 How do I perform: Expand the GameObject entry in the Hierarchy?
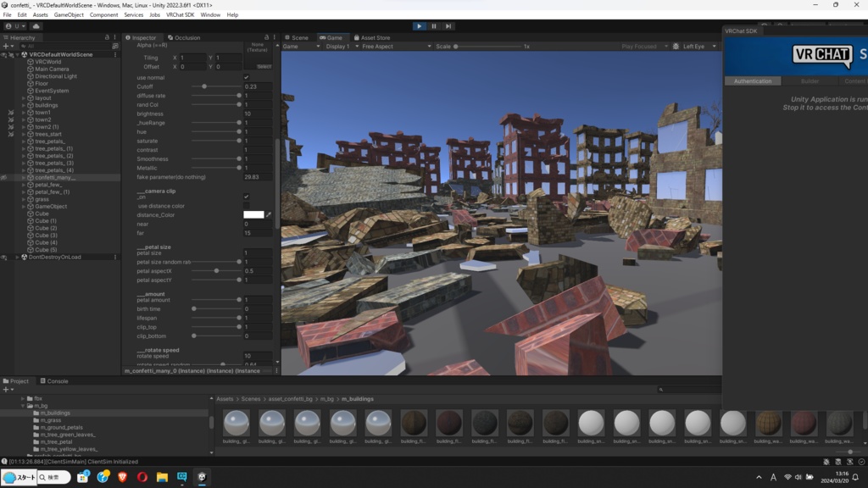click(x=23, y=207)
